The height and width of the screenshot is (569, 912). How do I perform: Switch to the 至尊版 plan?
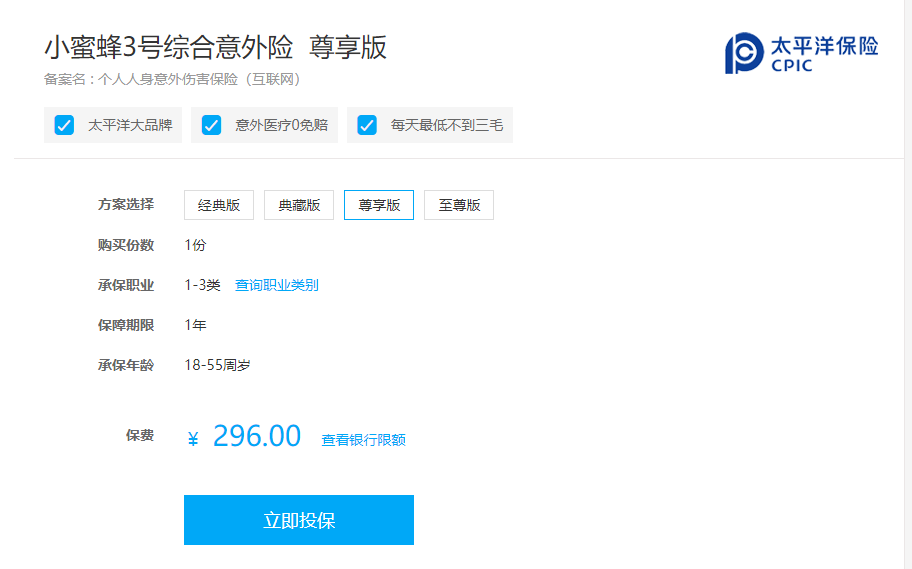459,205
